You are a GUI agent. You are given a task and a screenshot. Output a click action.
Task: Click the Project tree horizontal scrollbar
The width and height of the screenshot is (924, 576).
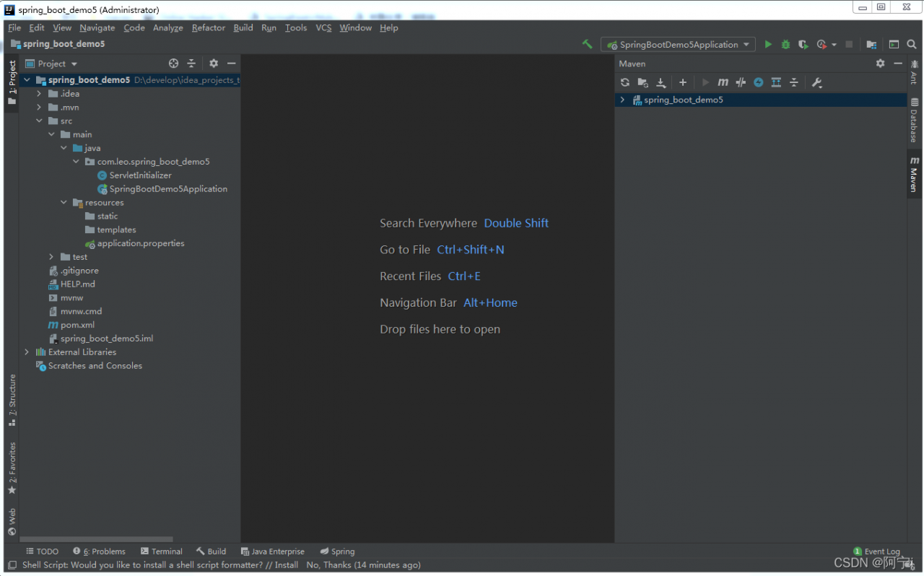tap(96, 539)
